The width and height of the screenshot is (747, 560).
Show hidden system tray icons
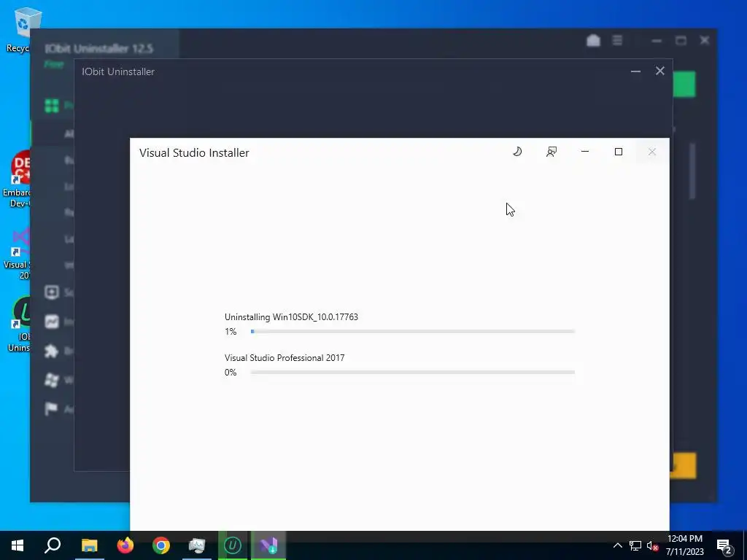click(x=617, y=545)
